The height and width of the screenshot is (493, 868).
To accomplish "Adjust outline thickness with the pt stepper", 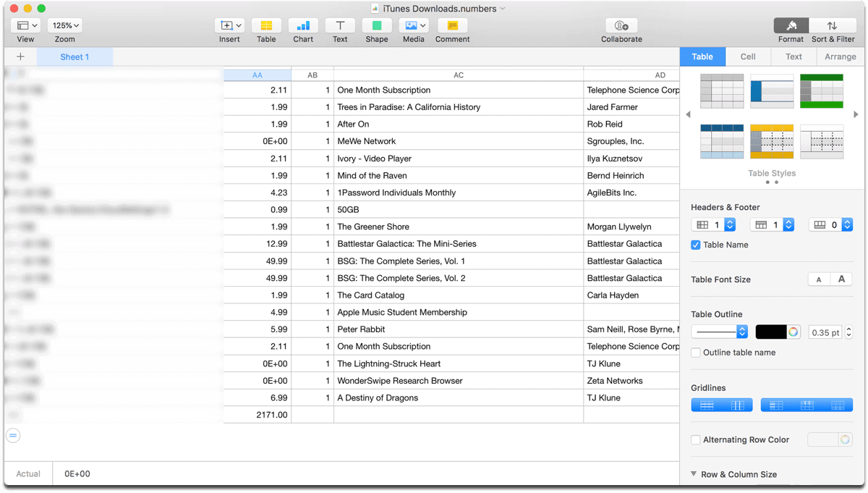I will [848, 332].
